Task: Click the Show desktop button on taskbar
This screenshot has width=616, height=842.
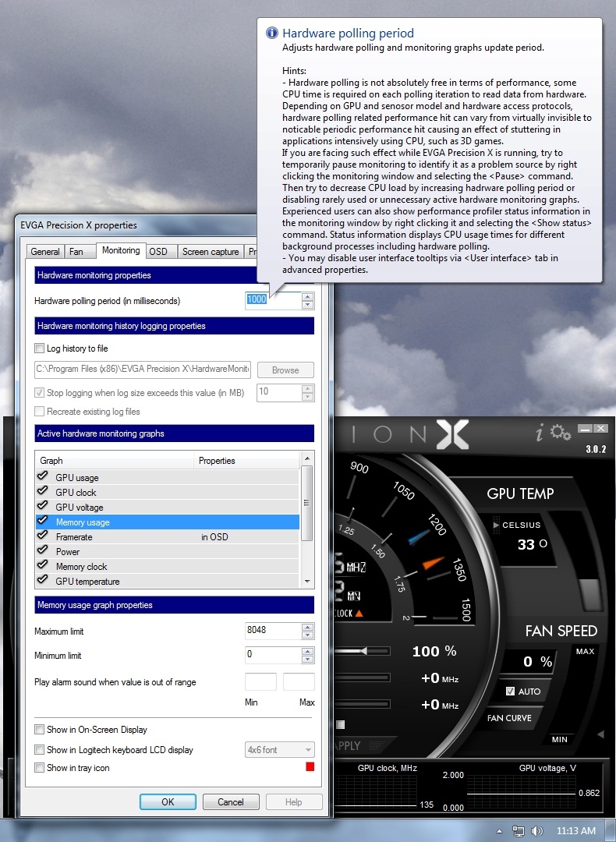Action: (611, 831)
